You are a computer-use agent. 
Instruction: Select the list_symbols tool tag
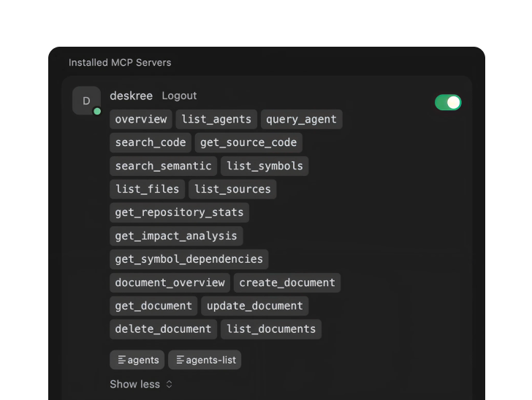point(265,166)
